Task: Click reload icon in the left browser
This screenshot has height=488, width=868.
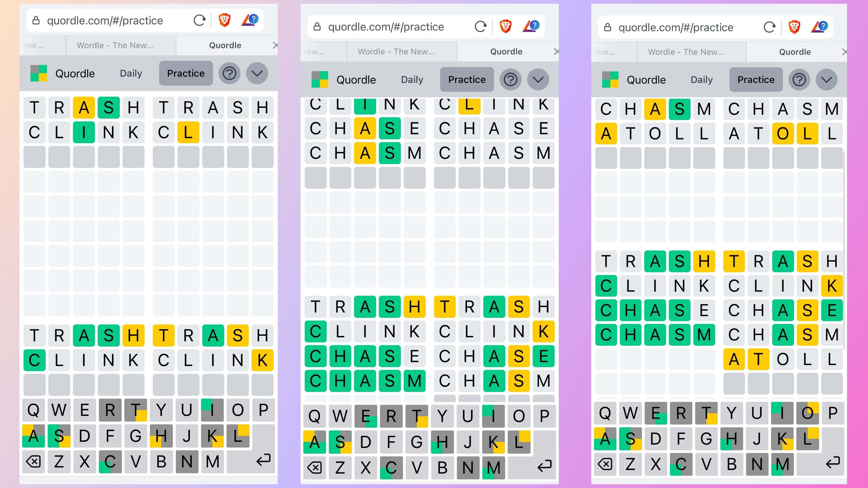Action: point(199,21)
